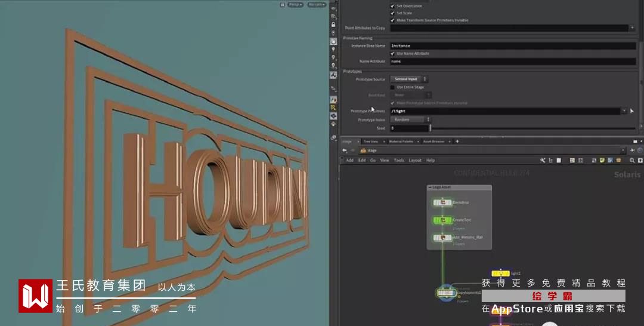
Task: Click the yellow sticky note icon in network toolbar
Action: click(602, 161)
